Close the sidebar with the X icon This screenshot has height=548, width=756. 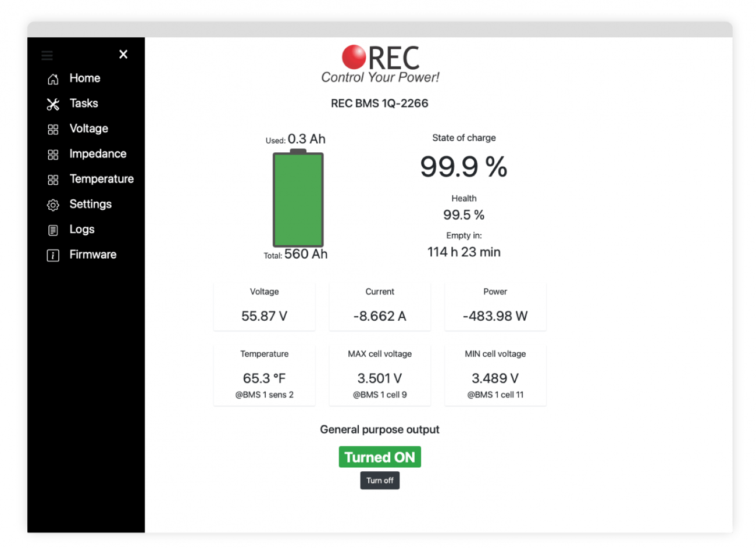pyautogui.click(x=123, y=54)
